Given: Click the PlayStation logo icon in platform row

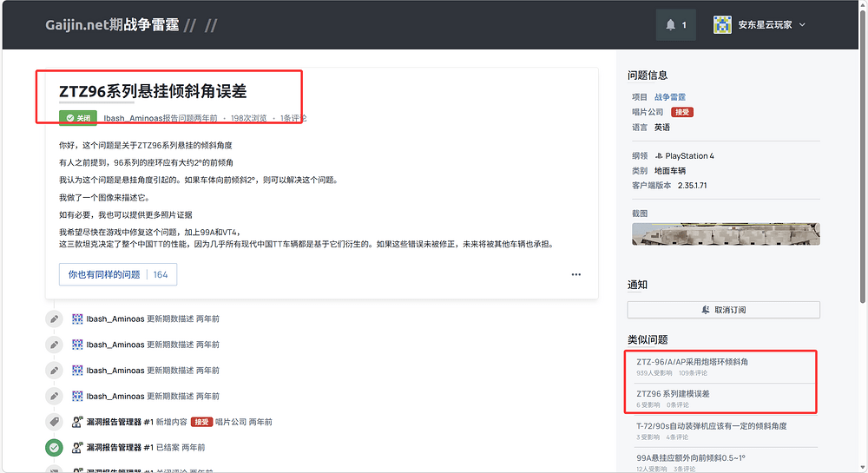Looking at the screenshot, I should tap(657, 156).
